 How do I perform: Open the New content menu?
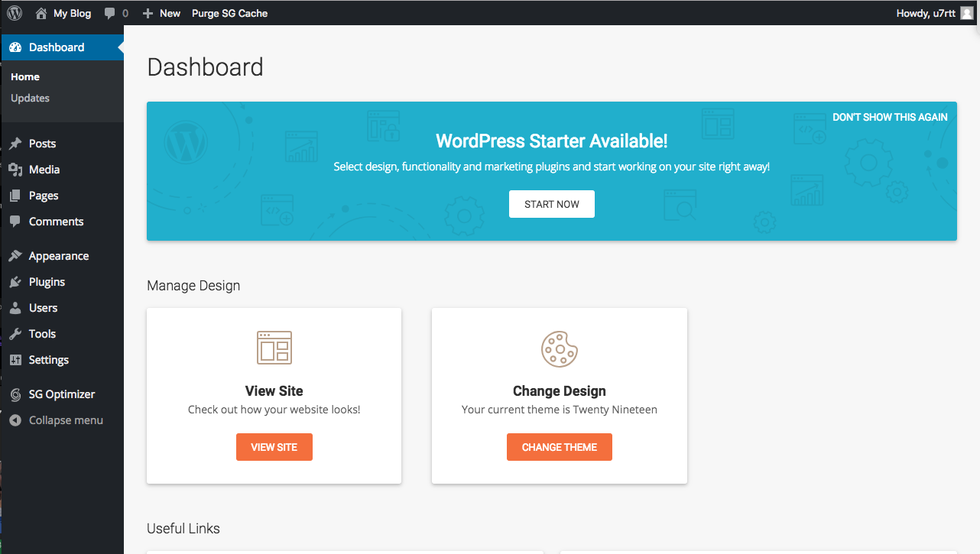click(x=161, y=13)
